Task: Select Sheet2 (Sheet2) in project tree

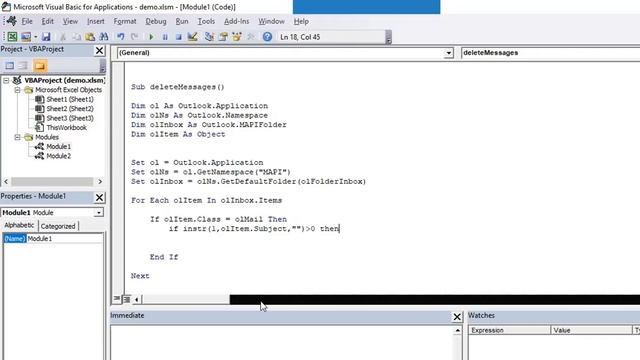Action: tap(70, 109)
